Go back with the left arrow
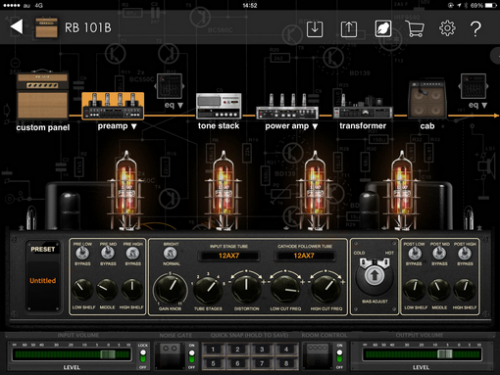500x375 pixels. click(17, 27)
